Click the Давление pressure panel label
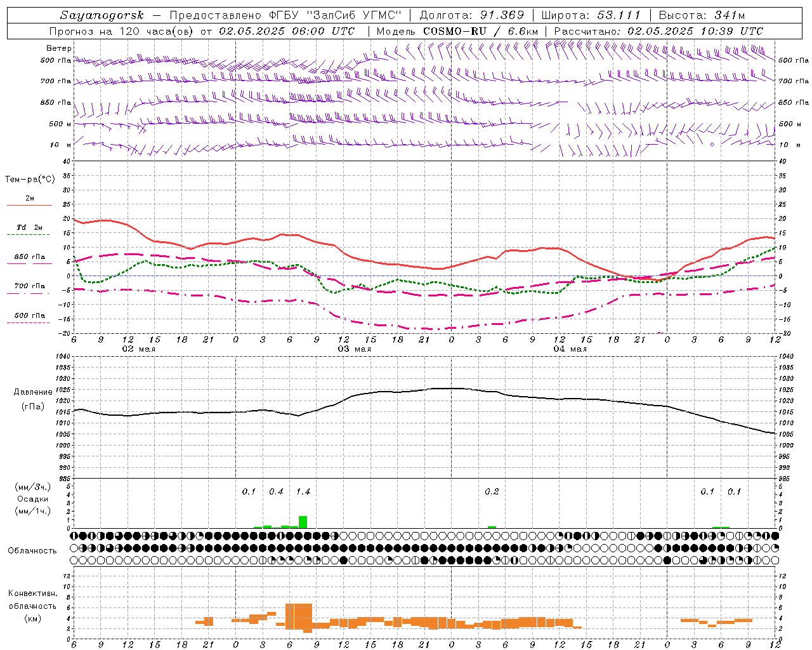 (x=33, y=392)
